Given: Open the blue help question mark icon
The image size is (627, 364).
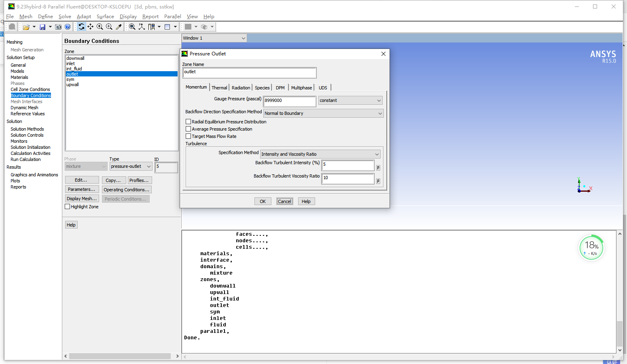Looking at the screenshot, I should pyautogui.click(x=68, y=27).
